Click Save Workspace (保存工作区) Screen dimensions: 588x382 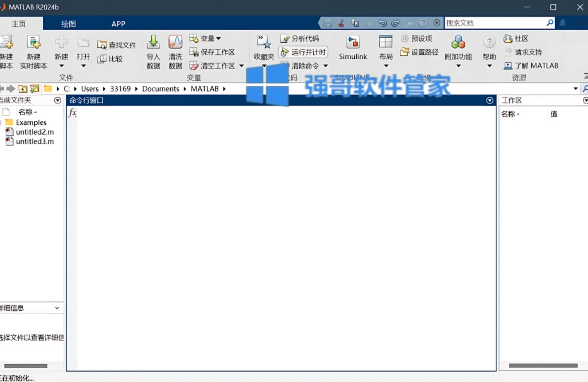coord(212,52)
